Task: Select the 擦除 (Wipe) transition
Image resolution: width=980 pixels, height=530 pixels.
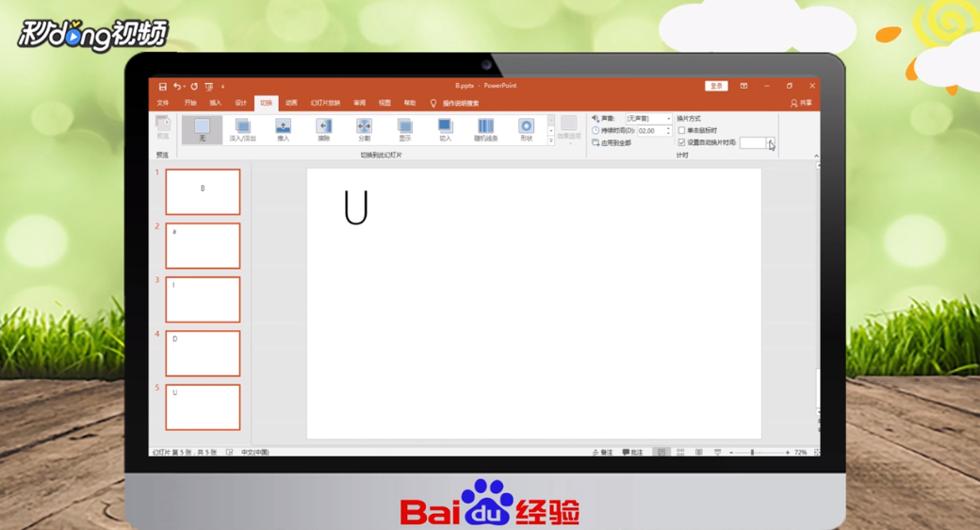Action: coord(324,130)
